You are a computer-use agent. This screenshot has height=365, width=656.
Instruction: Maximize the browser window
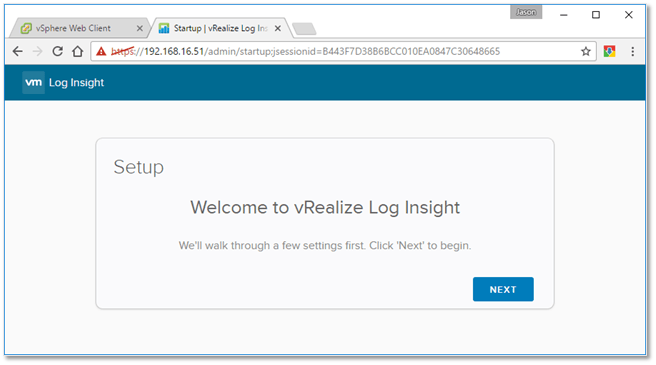click(596, 15)
